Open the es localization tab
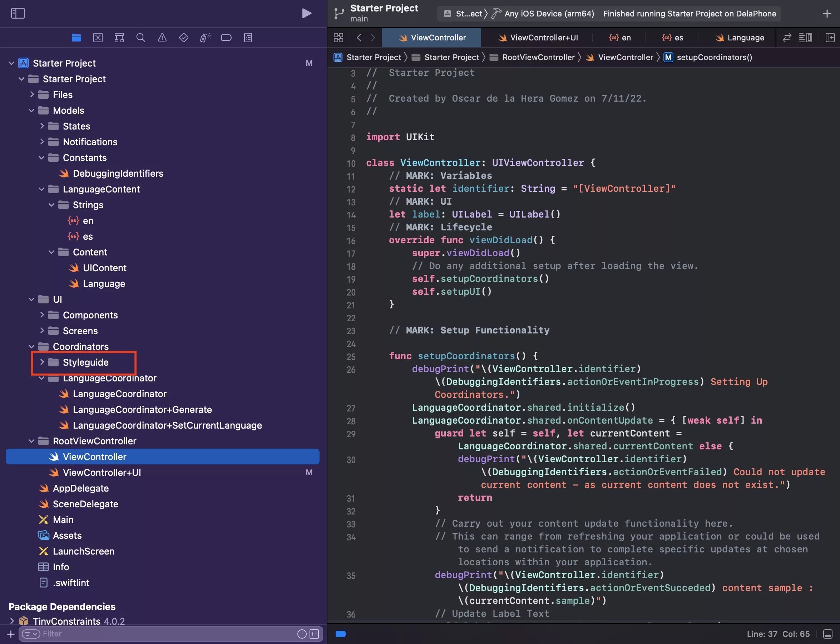 click(673, 37)
